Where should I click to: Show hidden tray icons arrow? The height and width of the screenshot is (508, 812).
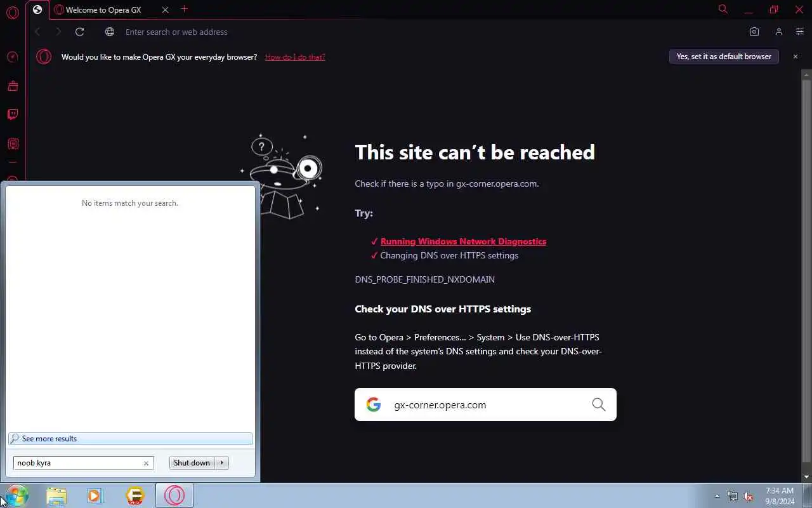(x=717, y=496)
